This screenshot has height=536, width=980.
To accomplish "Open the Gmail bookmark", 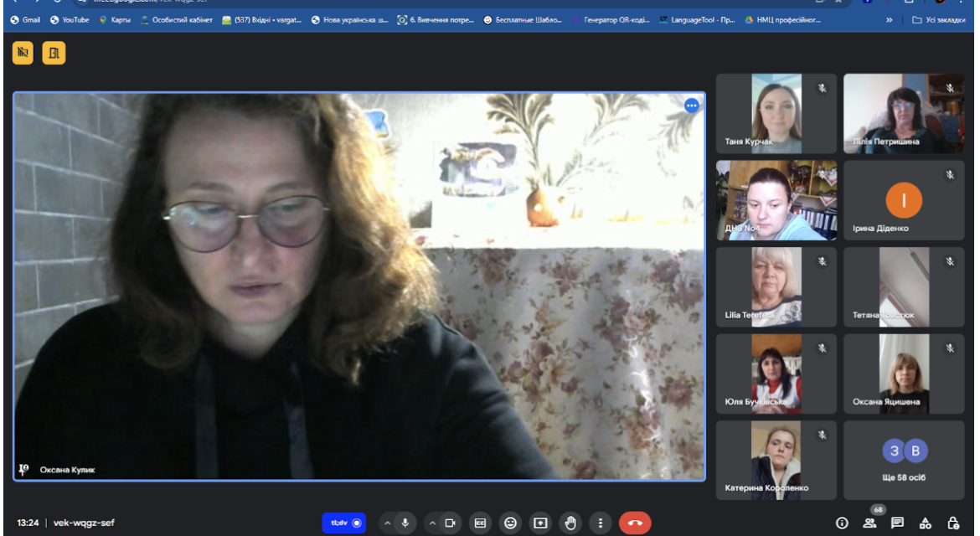I will pyautogui.click(x=25, y=20).
